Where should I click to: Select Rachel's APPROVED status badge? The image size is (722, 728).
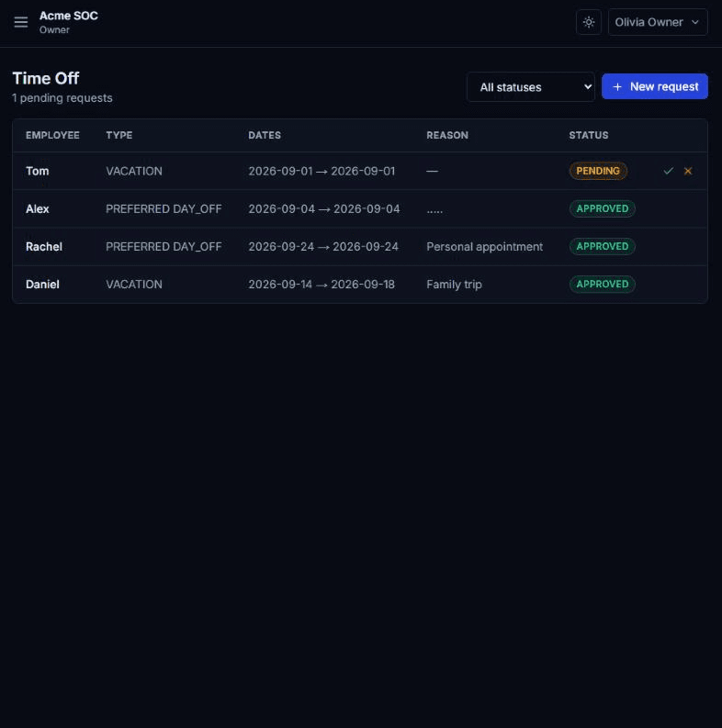(603, 246)
